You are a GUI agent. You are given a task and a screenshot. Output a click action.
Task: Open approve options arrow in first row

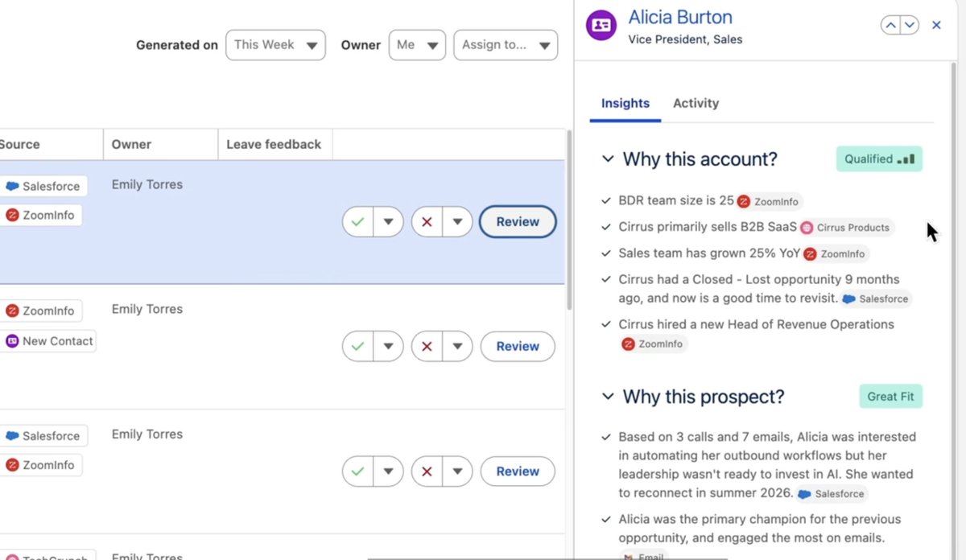[x=388, y=222]
